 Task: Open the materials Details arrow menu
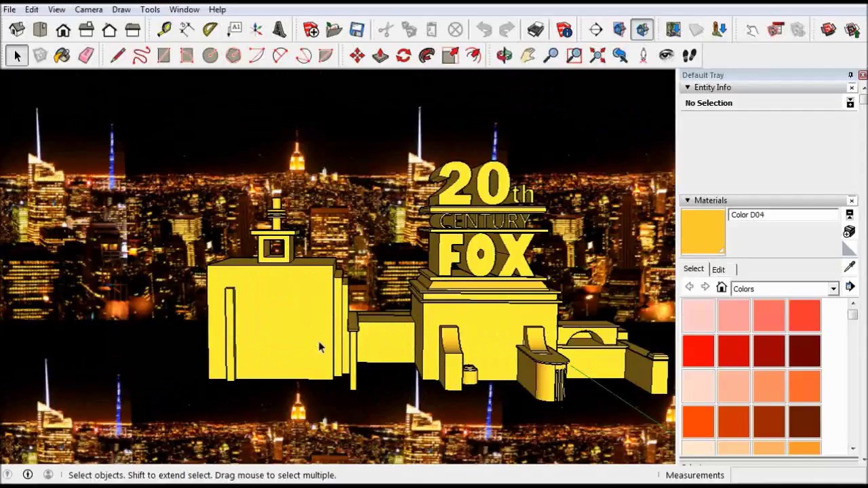pos(850,287)
